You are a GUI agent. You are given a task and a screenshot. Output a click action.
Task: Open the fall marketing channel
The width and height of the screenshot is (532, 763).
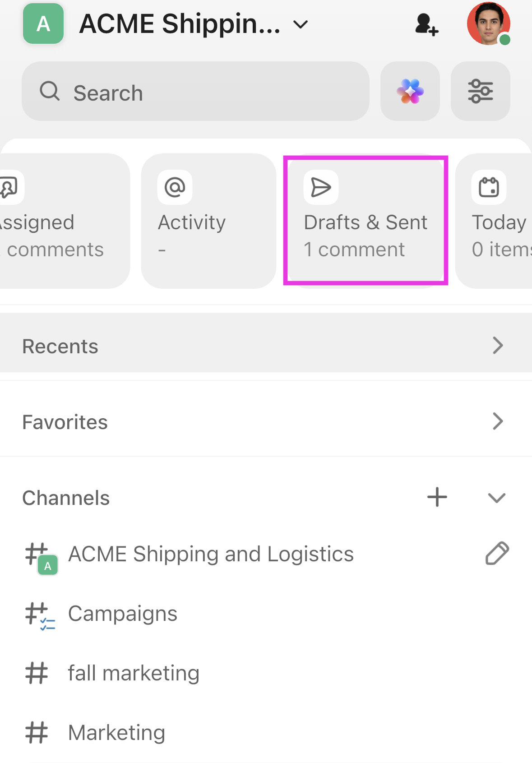point(134,673)
